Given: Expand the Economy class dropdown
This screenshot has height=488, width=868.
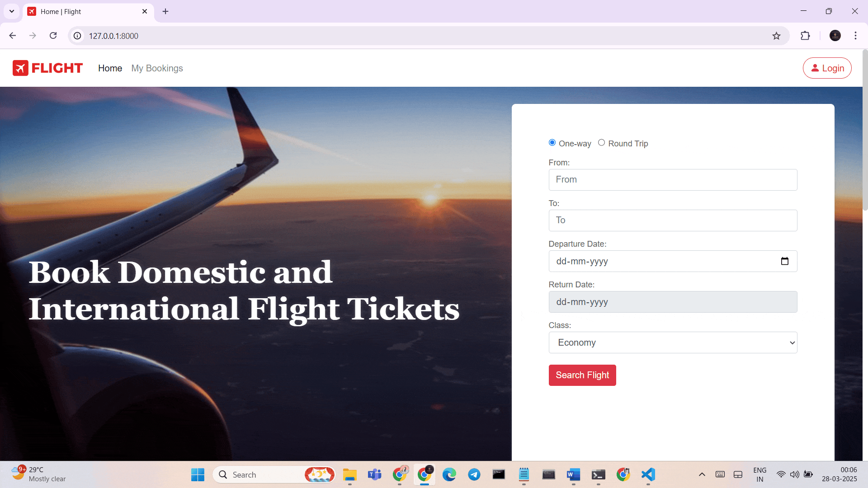Looking at the screenshot, I should (673, 343).
